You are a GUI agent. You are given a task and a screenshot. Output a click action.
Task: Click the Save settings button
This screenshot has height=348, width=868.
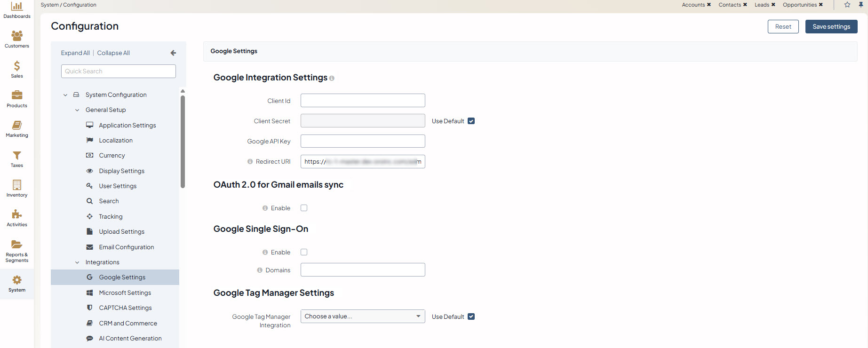831,27
